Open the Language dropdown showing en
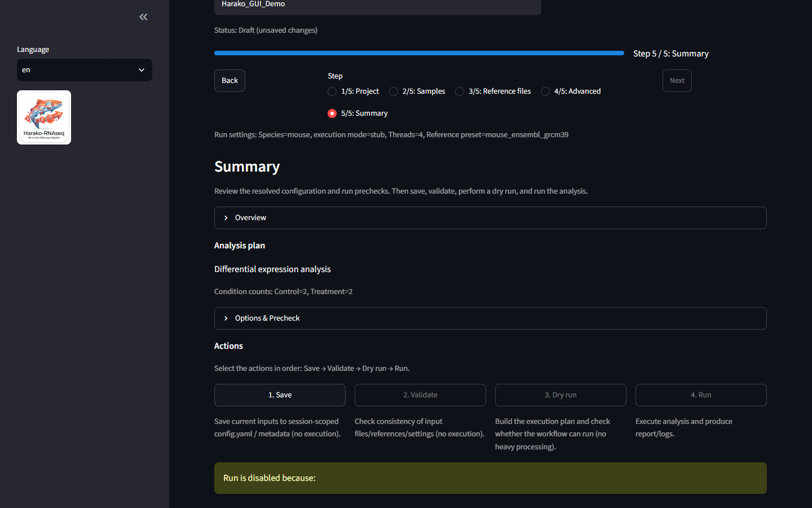The width and height of the screenshot is (812, 508). 85,70
